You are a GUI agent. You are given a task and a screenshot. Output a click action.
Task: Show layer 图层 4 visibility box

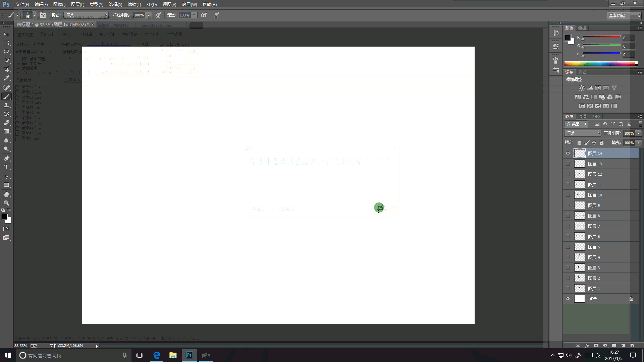[568, 257]
